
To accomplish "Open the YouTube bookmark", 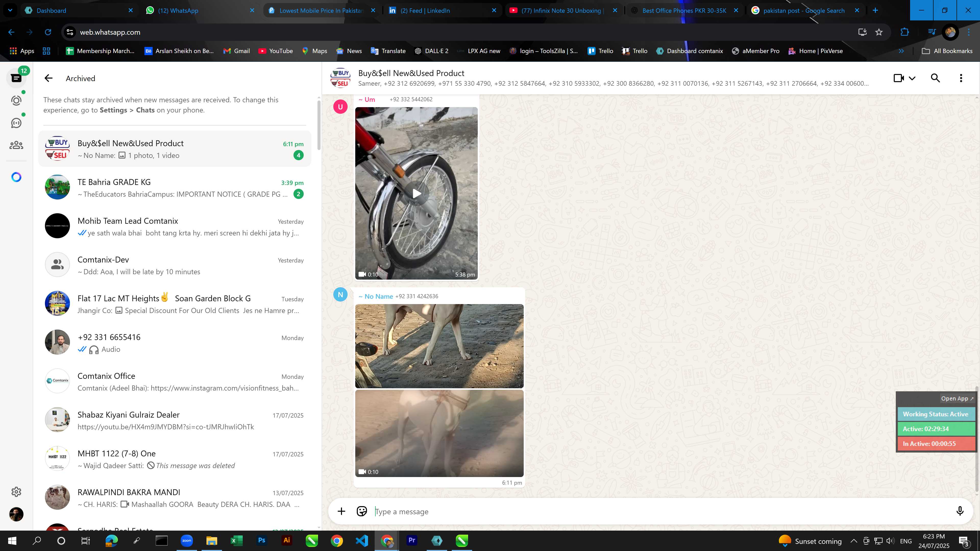I will click(x=275, y=51).
